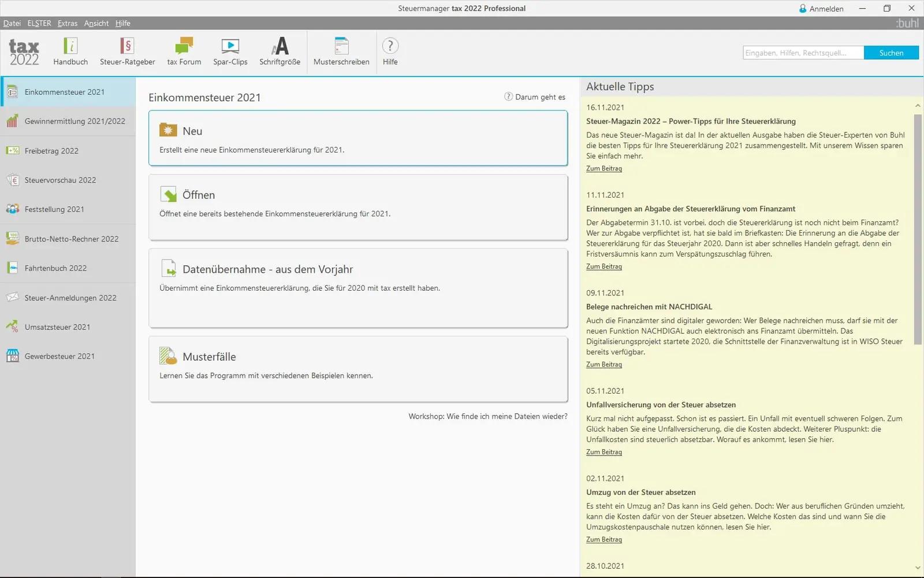Click the tips scrollbar up arrow

pyautogui.click(x=918, y=106)
